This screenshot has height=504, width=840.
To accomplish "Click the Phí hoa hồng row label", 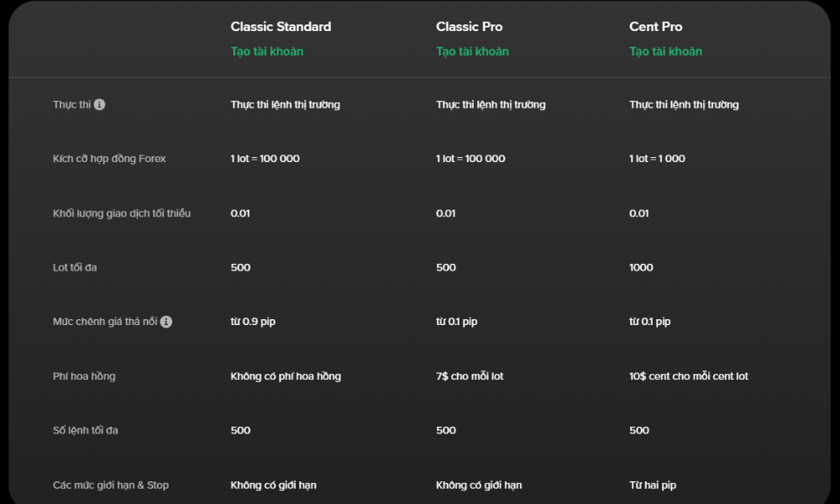I will point(84,376).
